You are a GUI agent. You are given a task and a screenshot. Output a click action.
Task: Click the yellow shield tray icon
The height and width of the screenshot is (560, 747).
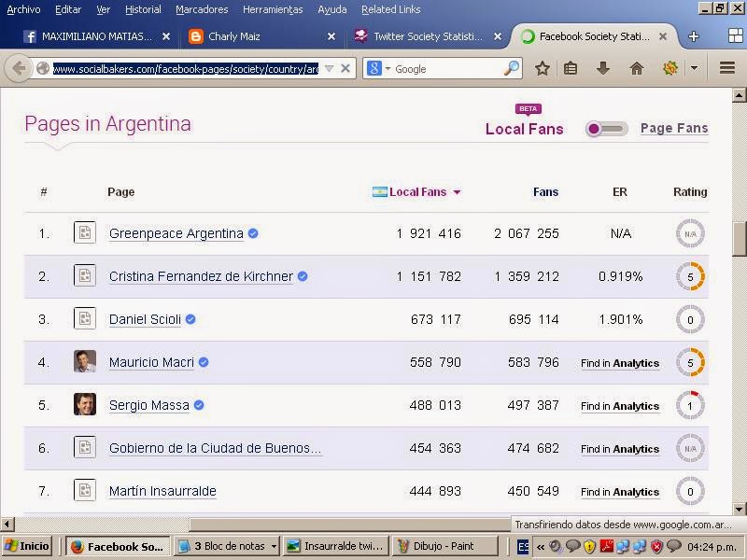pyautogui.click(x=589, y=546)
